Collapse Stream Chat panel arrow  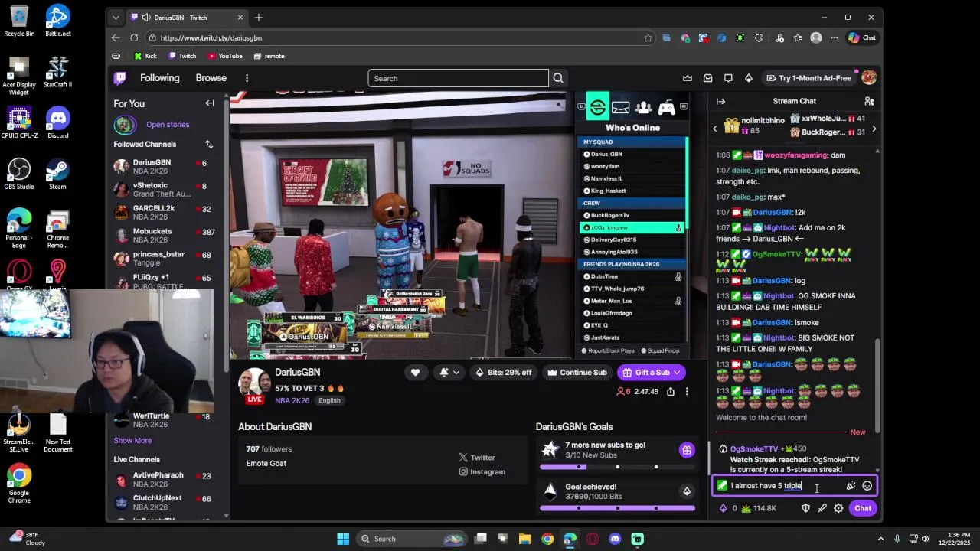720,101
